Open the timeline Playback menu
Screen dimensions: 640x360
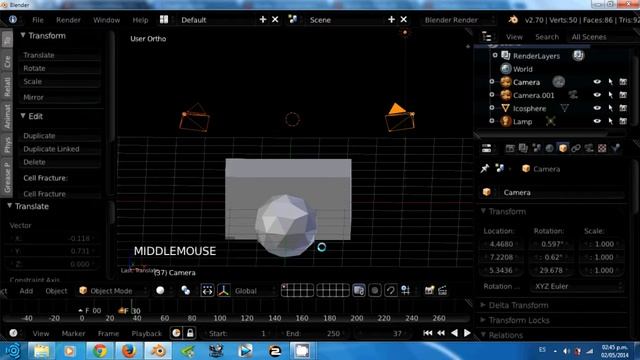[x=146, y=333]
